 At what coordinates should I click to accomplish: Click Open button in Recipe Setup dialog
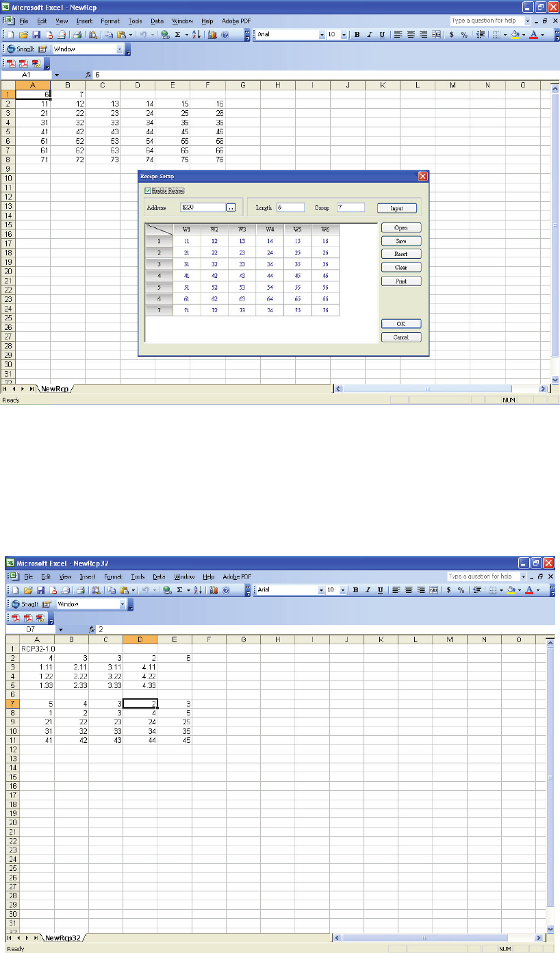(x=401, y=228)
